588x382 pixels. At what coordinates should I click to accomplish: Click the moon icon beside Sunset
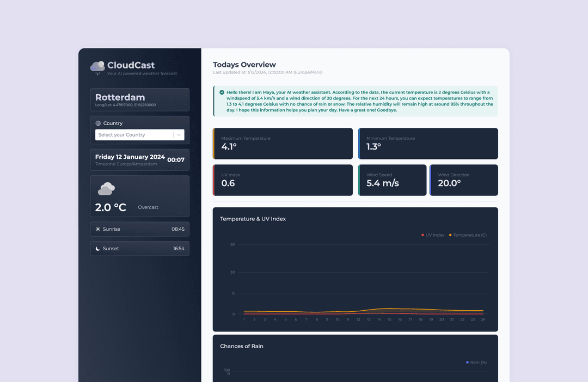pyautogui.click(x=97, y=248)
